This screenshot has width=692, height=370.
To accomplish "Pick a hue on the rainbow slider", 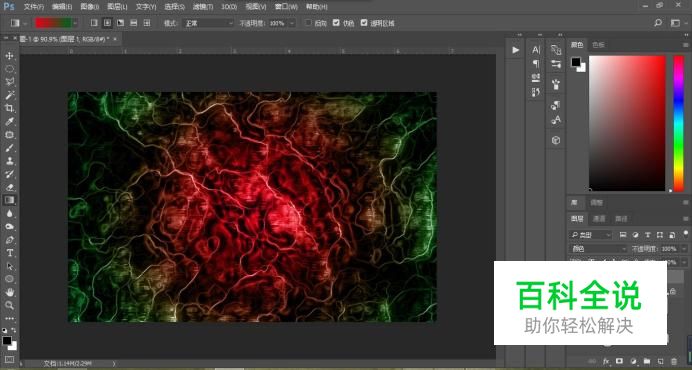I will pos(679,124).
